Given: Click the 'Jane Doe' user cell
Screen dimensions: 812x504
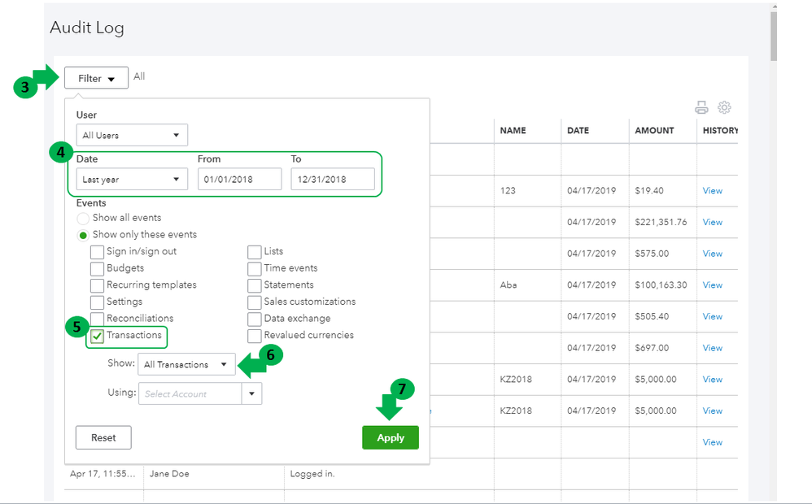Looking at the screenshot, I should click(x=169, y=474).
